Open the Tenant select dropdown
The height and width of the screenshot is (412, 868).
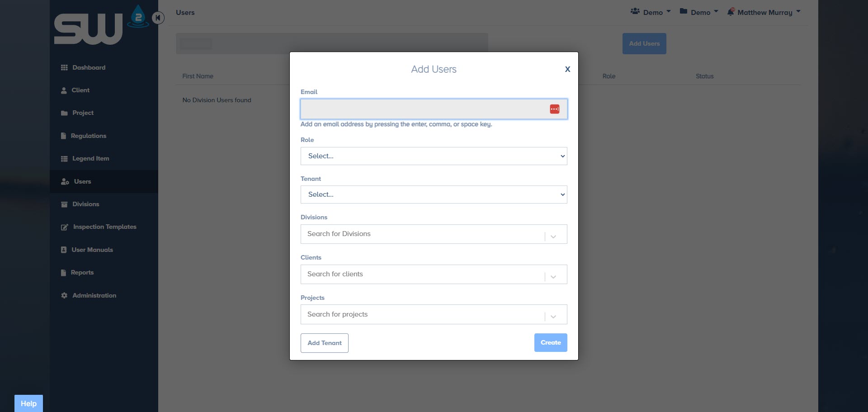pyautogui.click(x=433, y=194)
